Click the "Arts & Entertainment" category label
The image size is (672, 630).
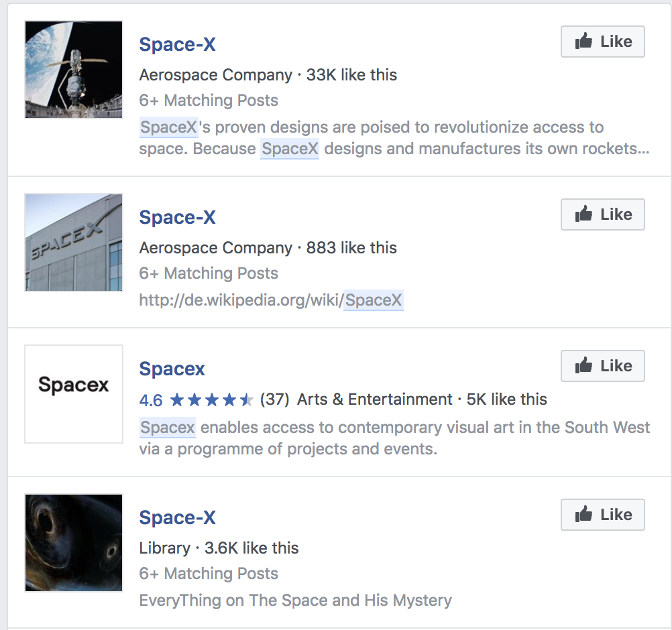(x=374, y=400)
